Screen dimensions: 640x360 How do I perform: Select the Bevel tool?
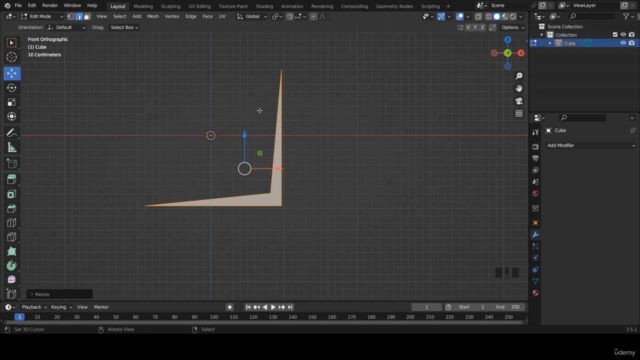pyautogui.click(x=12, y=209)
